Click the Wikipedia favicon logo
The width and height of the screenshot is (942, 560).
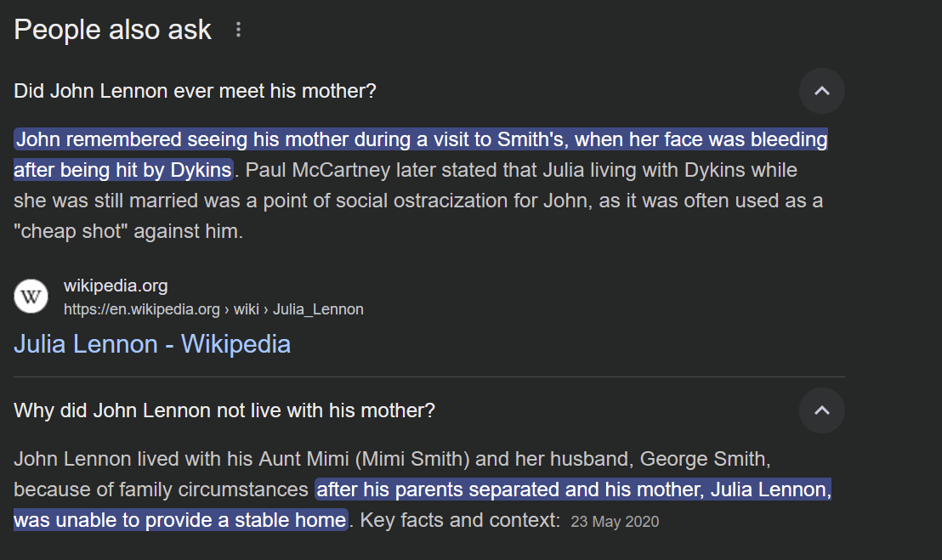pyautogui.click(x=31, y=297)
